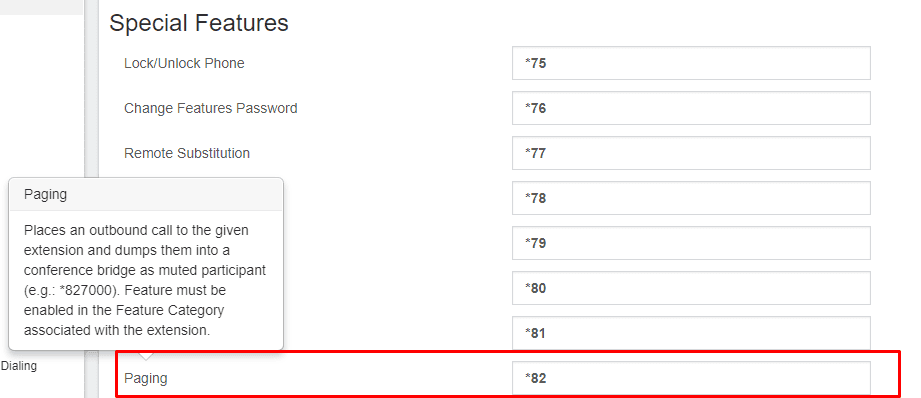Screen dimensions: 921x398
Task: Click the Paging label in highlighted row
Action: [x=146, y=379]
